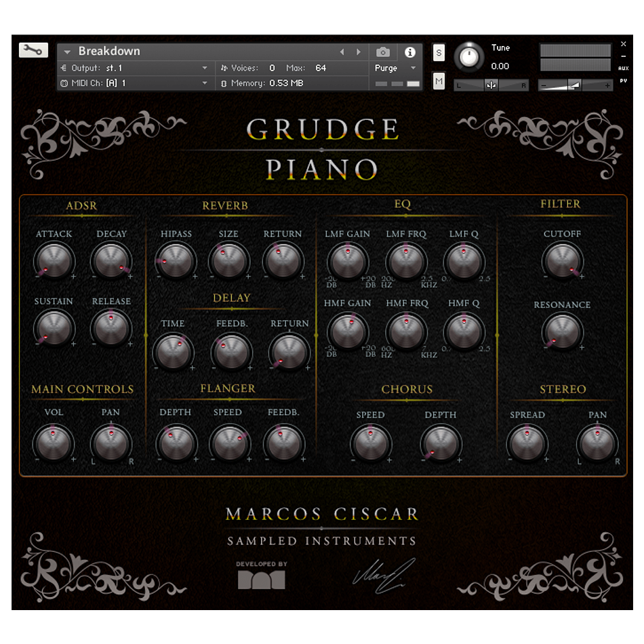The image size is (644, 644).
Task: Click the camera snapshot icon
Action: (x=383, y=52)
